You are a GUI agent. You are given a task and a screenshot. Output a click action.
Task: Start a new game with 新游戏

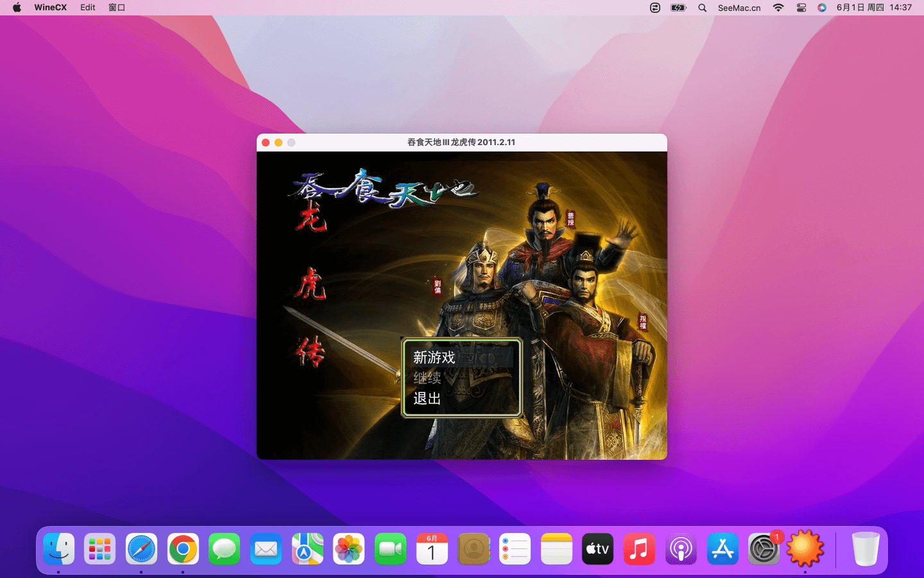pos(434,357)
